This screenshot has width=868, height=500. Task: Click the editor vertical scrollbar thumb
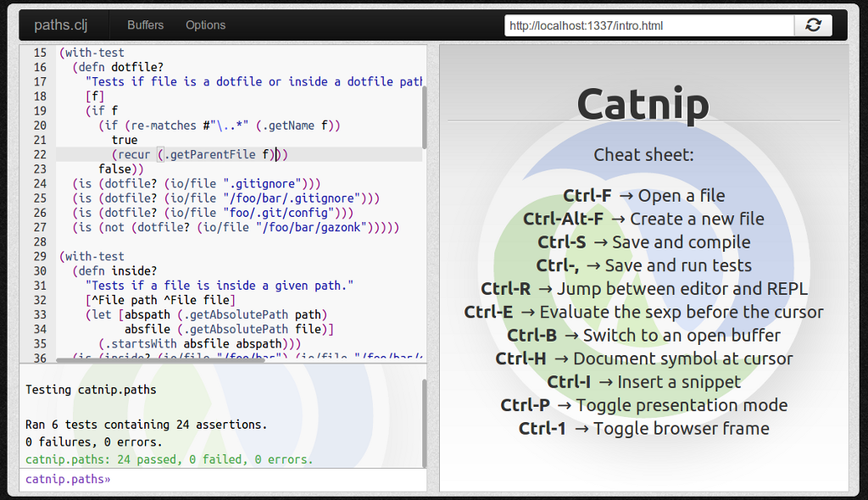(x=424, y=118)
